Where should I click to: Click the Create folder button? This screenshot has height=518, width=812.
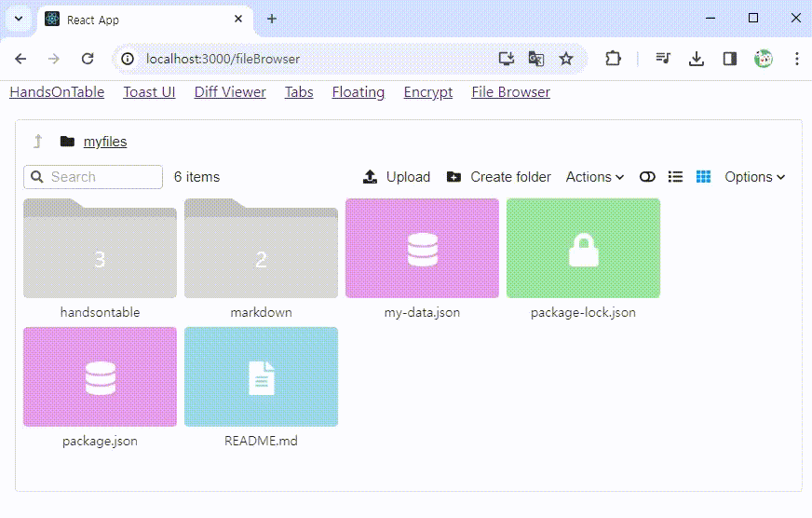[x=499, y=177]
